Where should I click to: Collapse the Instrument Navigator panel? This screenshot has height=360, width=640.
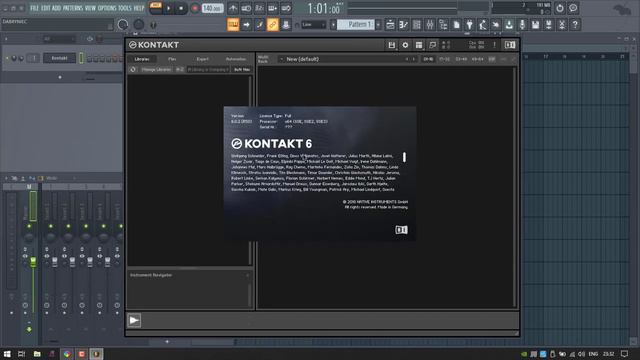tap(247, 276)
